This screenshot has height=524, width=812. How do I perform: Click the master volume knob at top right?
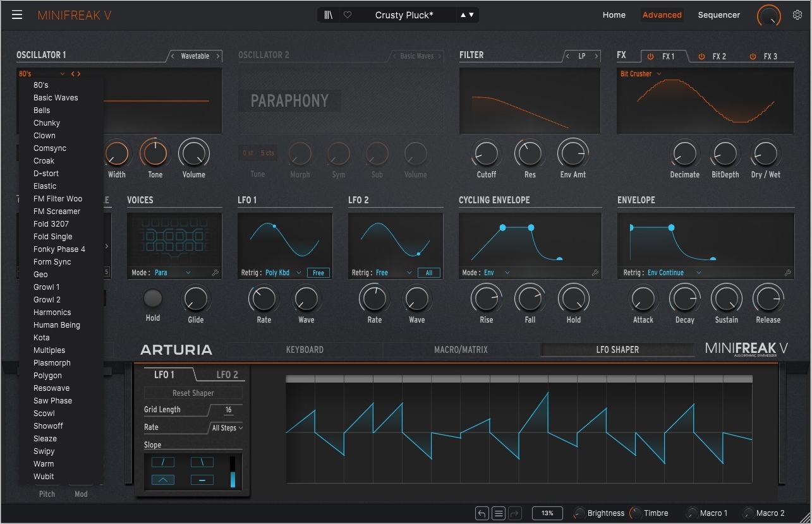click(x=768, y=15)
